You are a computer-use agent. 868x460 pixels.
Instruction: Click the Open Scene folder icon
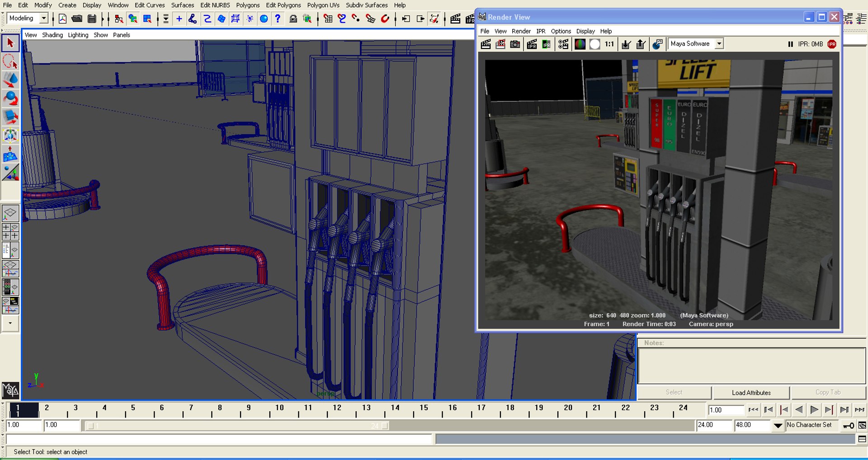coord(77,19)
